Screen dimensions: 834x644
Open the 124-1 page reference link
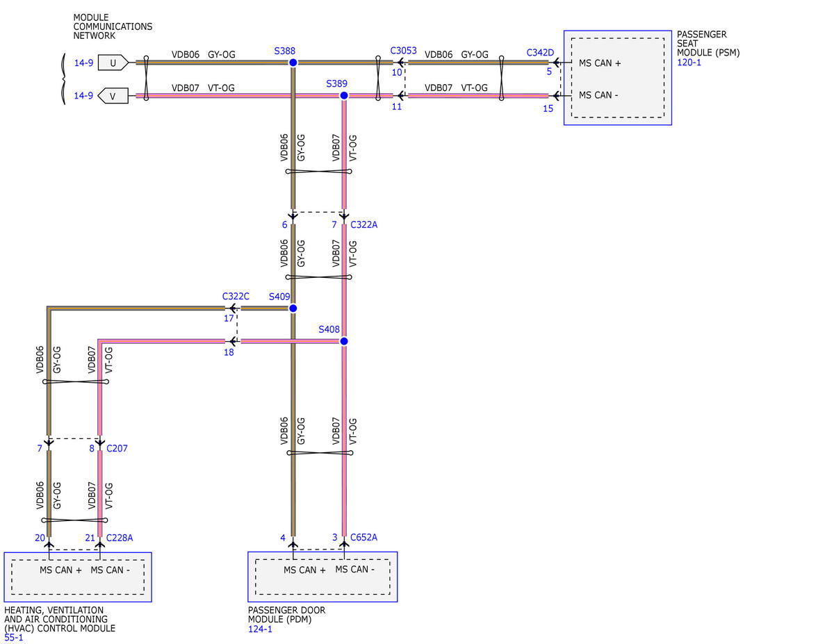point(260,629)
